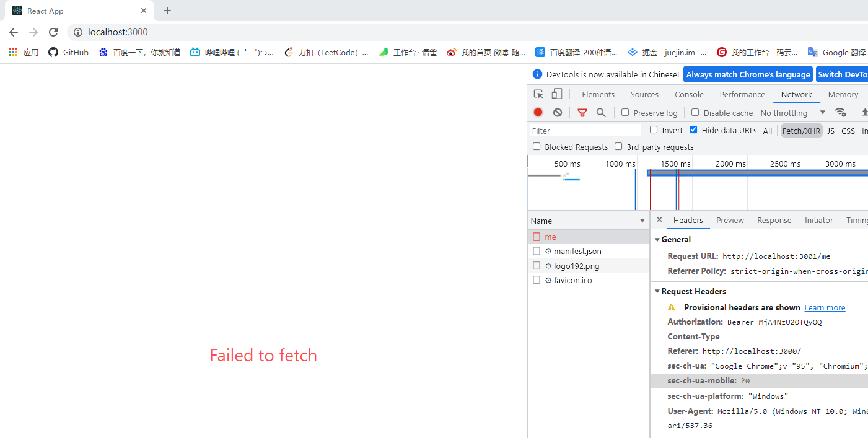Tick the checkbox for manifest.json
Viewport: 868px width, 438px height.
tap(537, 251)
